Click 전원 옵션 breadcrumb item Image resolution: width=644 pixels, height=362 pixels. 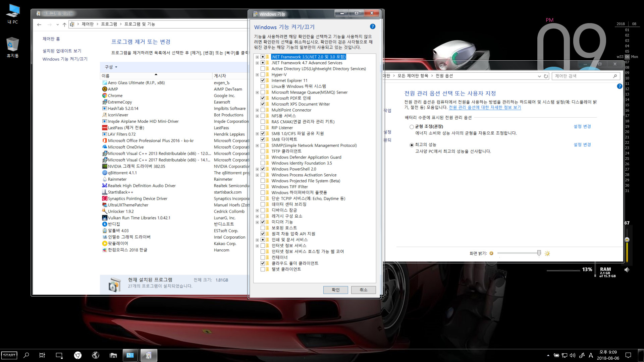tap(444, 76)
